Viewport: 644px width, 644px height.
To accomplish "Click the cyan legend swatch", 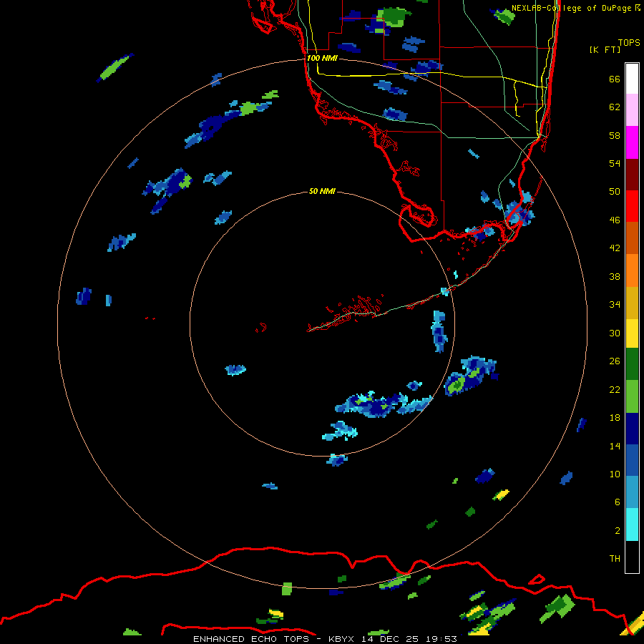I will (x=632, y=525).
